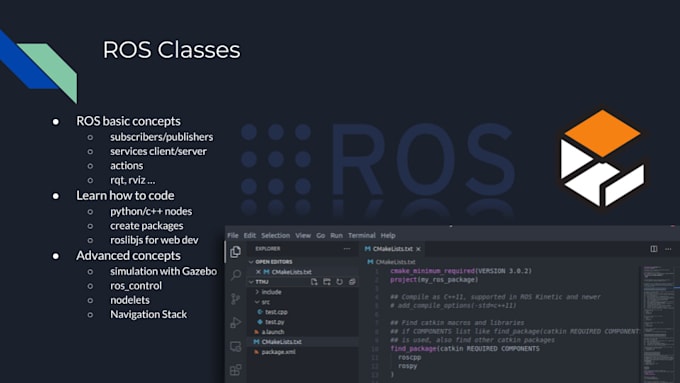Collapse the TTHU folder section
The image size is (680, 383).
coord(251,282)
